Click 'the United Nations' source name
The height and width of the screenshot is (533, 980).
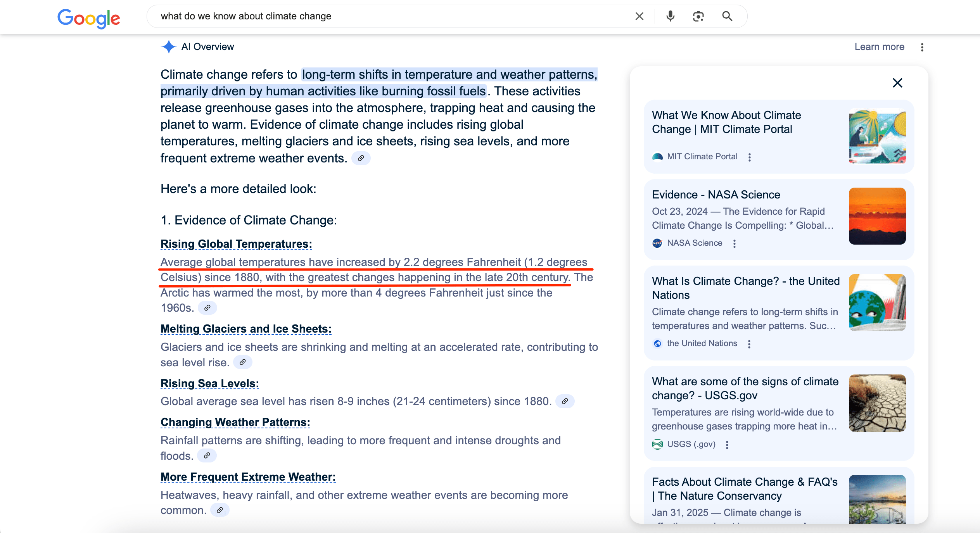702,343
